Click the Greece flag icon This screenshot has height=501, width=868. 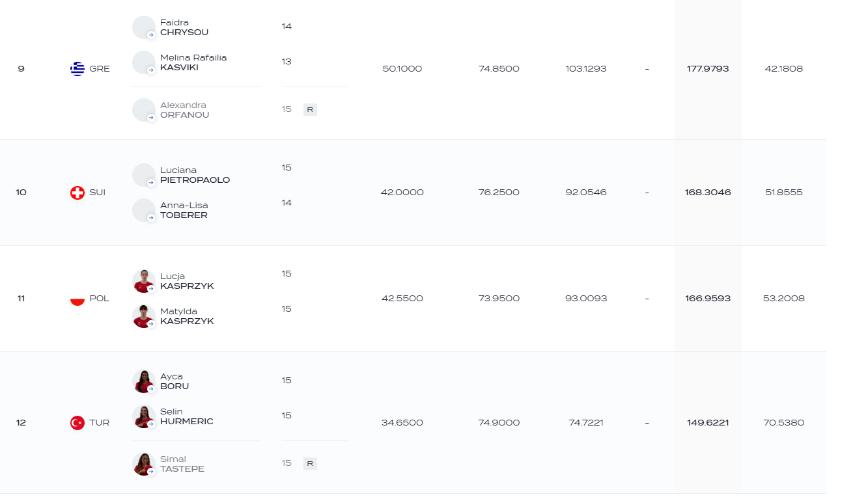point(77,69)
